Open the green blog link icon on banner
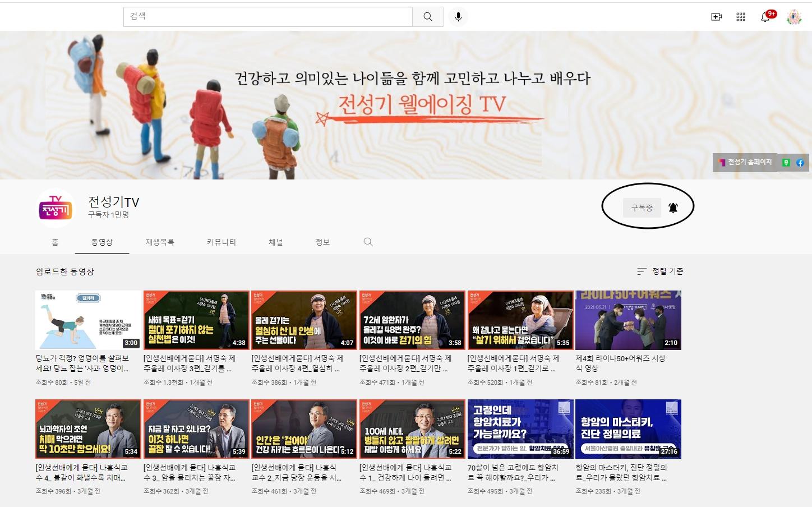The image size is (812, 507). click(x=786, y=163)
